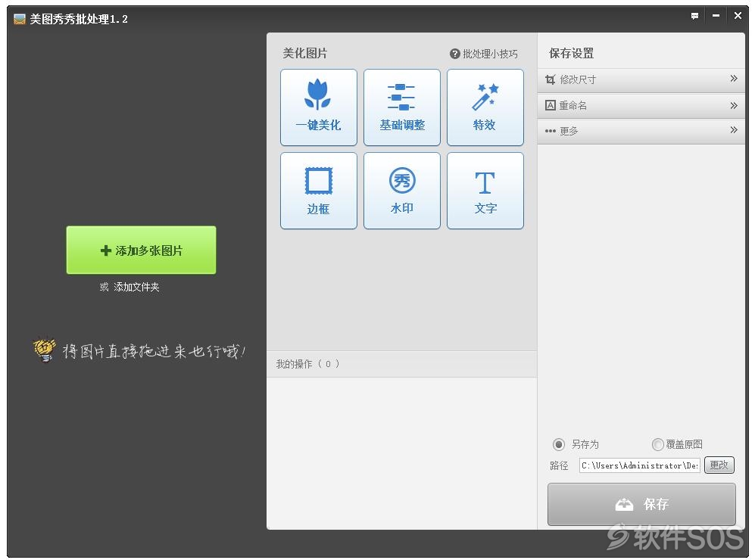Click the save path input field
This screenshot has width=755, height=560.
tap(639, 465)
